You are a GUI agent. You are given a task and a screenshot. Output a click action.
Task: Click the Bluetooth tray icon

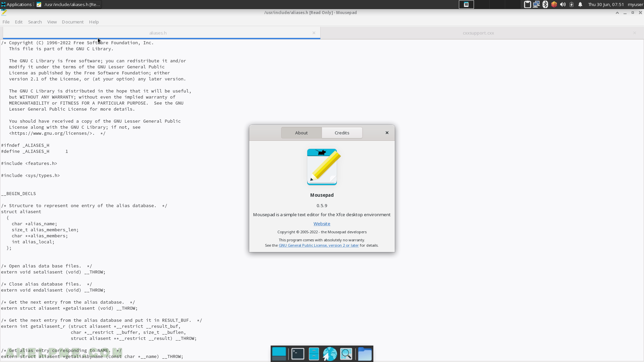pyautogui.click(x=545, y=4)
